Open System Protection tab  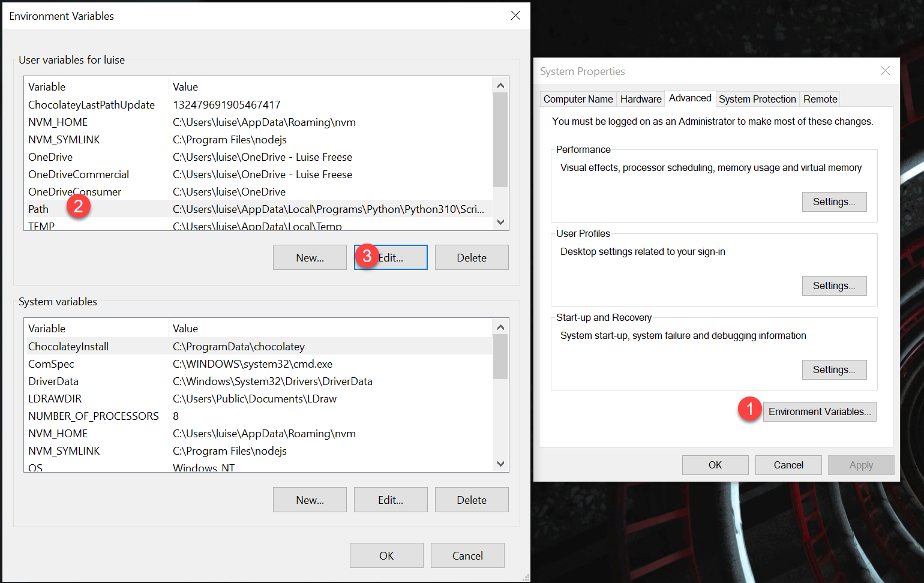(757, 99)
